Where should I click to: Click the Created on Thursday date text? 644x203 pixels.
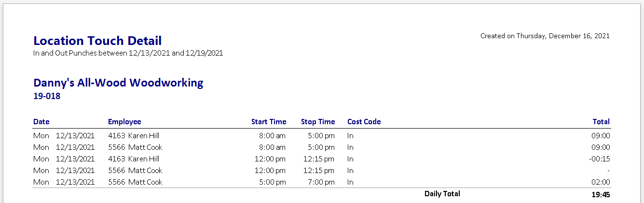545,36
